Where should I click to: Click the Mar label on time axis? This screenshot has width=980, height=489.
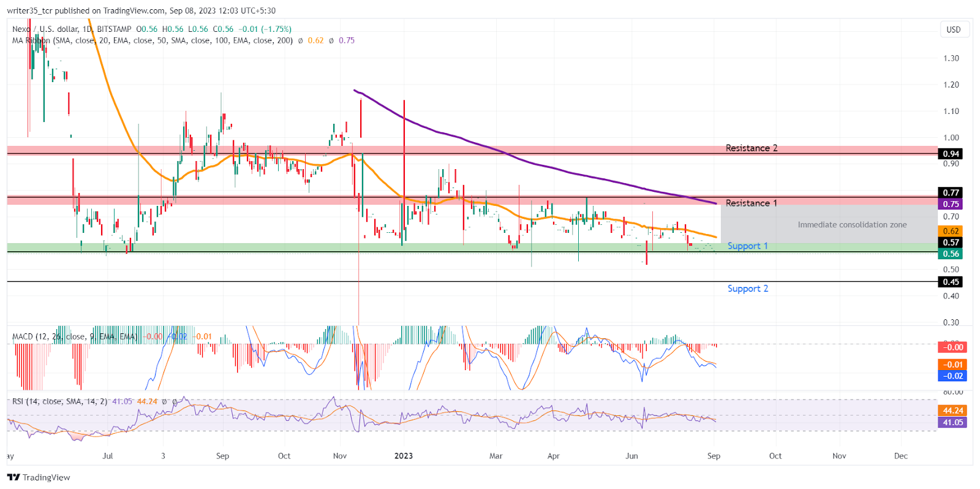496,456
